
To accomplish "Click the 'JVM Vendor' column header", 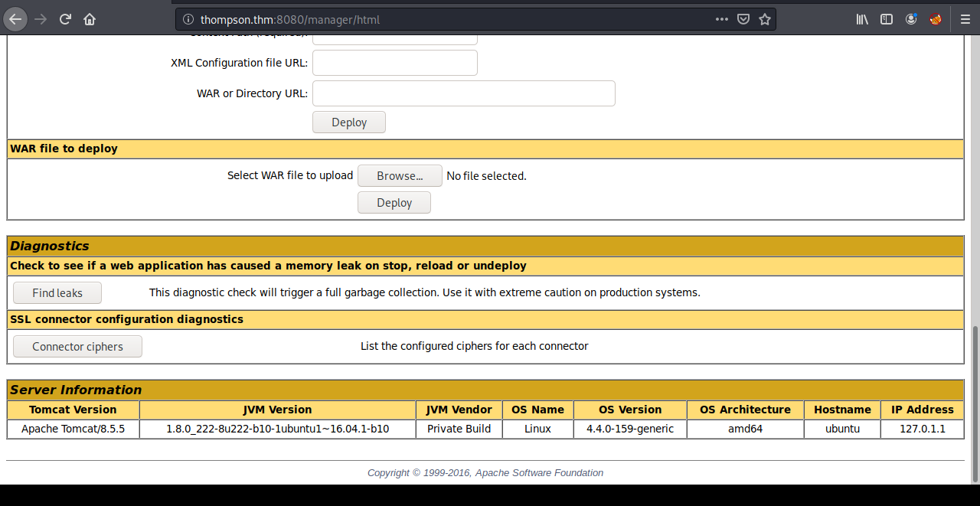I will tap(459, 410).
